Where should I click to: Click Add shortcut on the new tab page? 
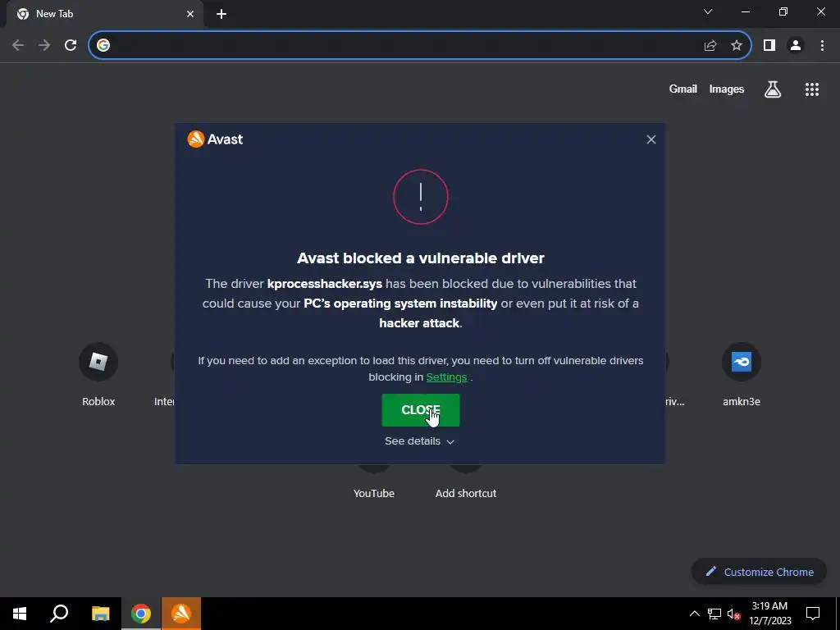click(x=466, y=493)
